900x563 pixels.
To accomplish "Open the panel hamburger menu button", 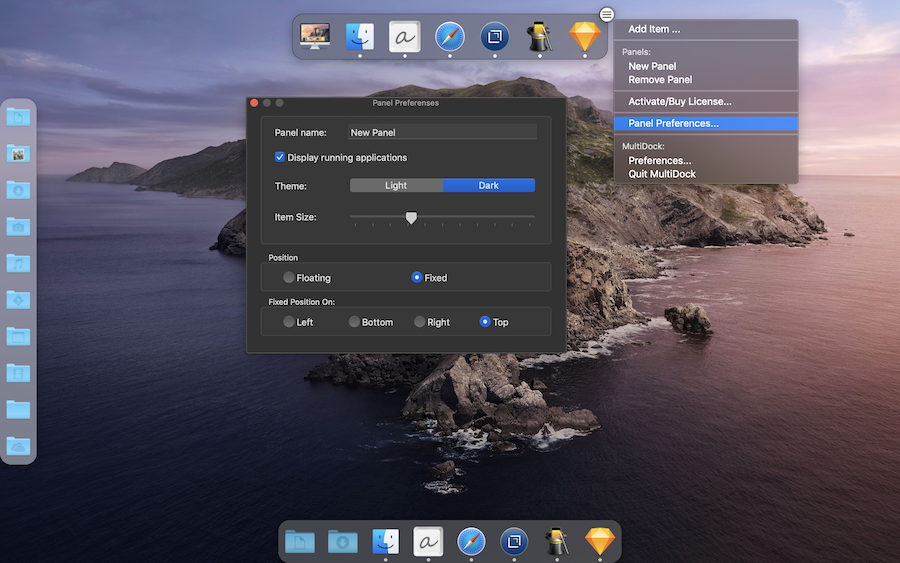I will point(607,14).
